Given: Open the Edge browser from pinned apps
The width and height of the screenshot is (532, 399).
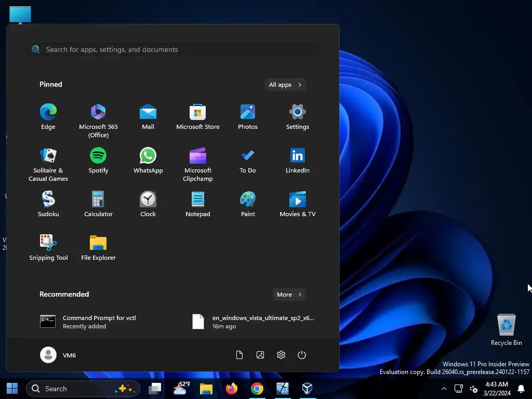Looking at the screenshot, I should 48,117.
